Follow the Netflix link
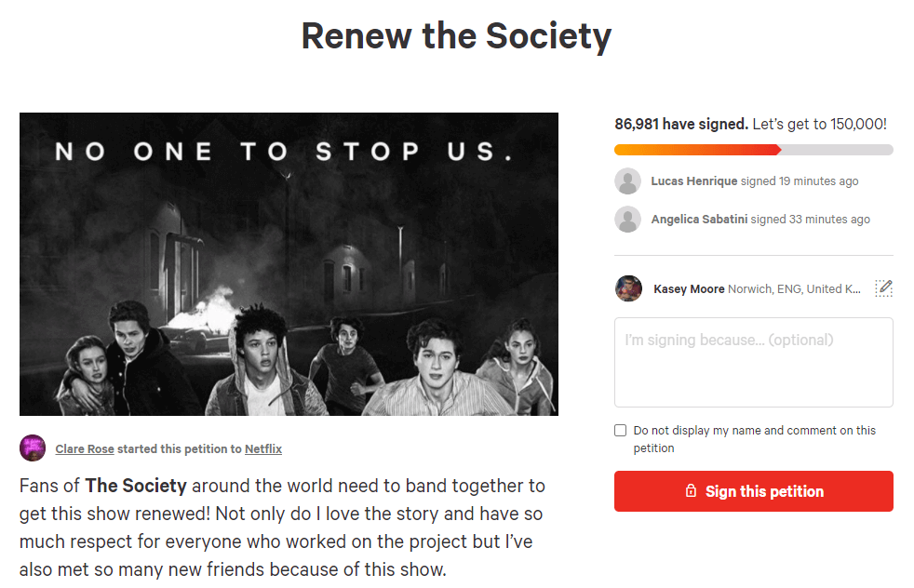 pos(263,448)
